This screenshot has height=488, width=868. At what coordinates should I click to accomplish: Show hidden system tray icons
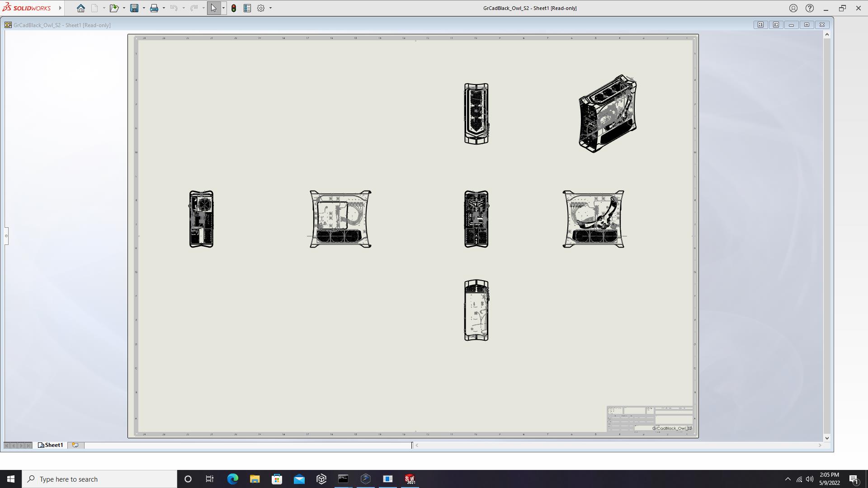[788, 479]
